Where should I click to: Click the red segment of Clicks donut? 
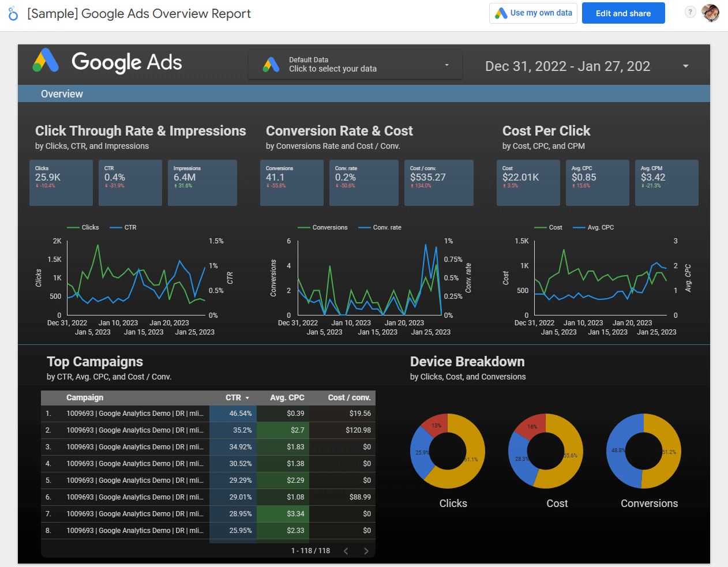(436, 424)
